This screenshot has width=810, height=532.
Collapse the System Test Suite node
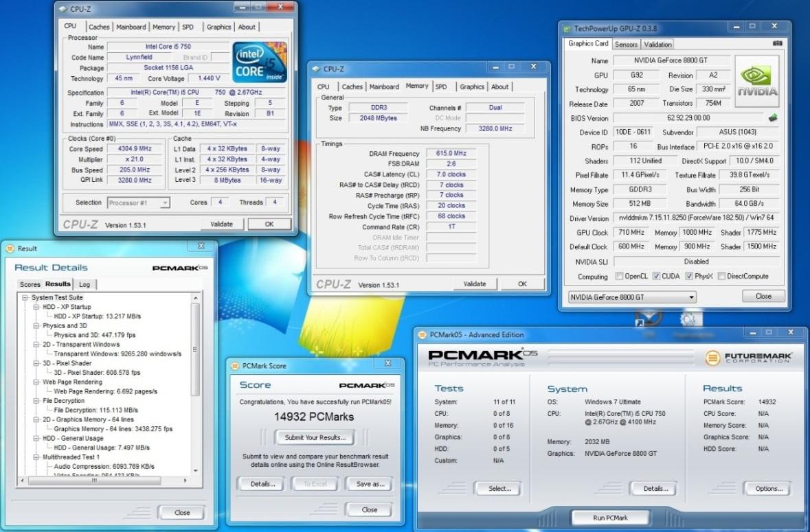pyautogui.click(x=24, y=298)
